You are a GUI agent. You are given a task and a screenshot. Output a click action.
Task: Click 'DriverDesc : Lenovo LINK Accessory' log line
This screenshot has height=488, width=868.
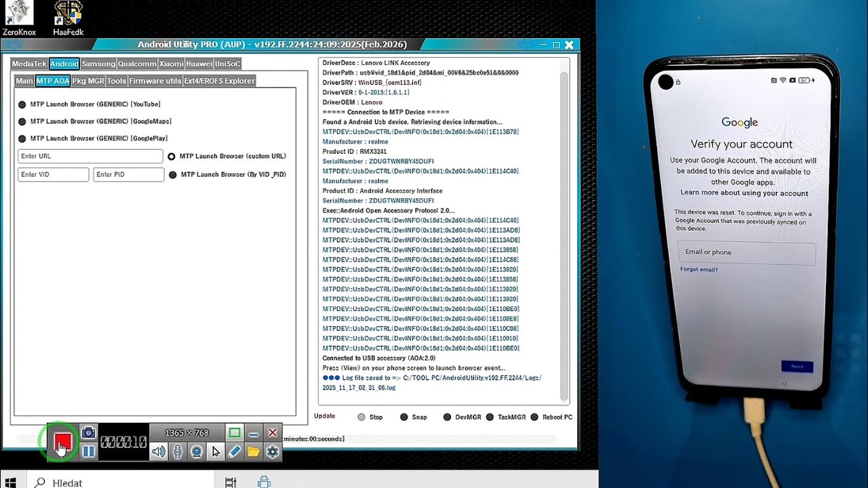(x=376, y=63)
